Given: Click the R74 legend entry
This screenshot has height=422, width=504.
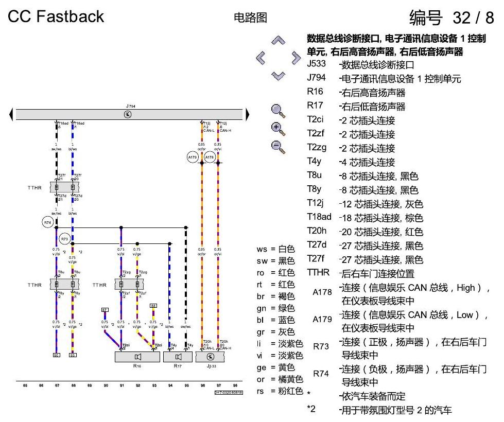Looking at the screenshot, I should click(400, 375).
